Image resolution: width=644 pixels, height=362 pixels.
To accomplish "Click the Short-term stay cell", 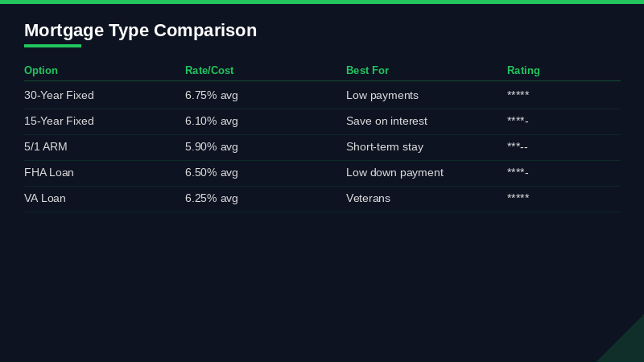I will click(x=385, y=147).
